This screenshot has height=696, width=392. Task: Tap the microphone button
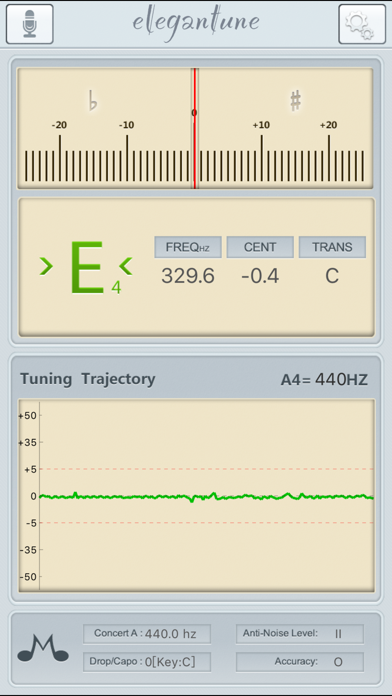30,24
